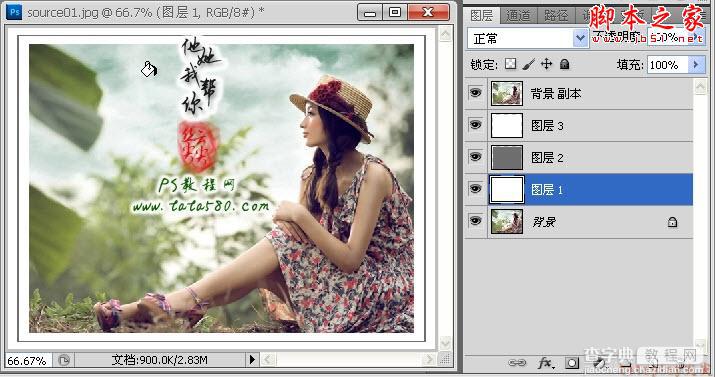Click the canvas vertical scrollbar down arrow
Screen dimensions: 715x377
tap(445, 343)
